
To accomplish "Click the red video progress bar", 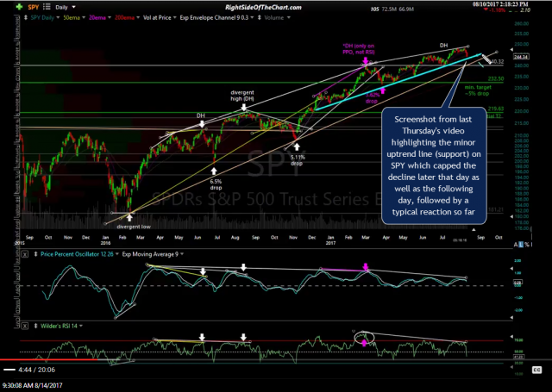I will (48, 359).
